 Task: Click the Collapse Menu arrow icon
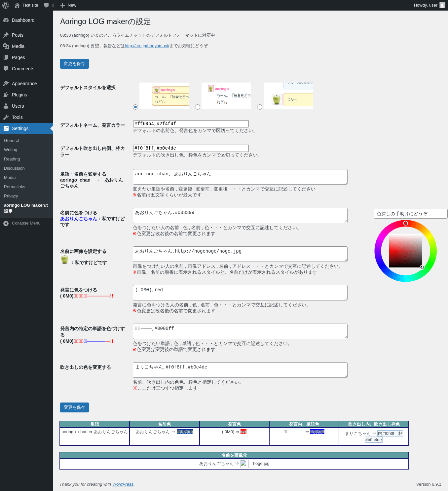pyautogui.click(x=6, y=224)
